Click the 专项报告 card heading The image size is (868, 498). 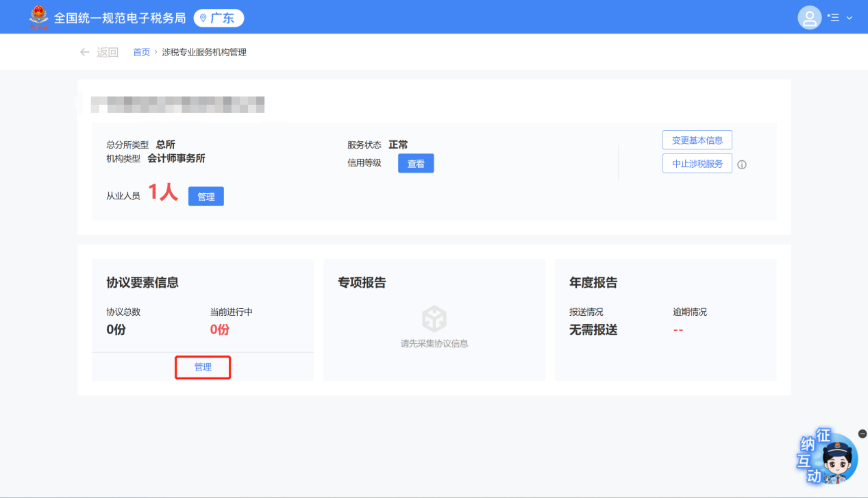[362, 282]
